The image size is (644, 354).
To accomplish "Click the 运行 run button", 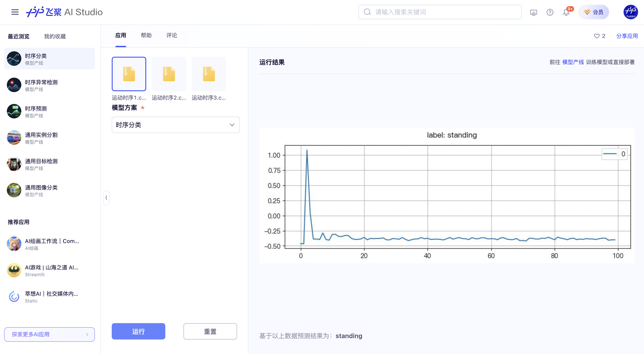I will (138, 331).
